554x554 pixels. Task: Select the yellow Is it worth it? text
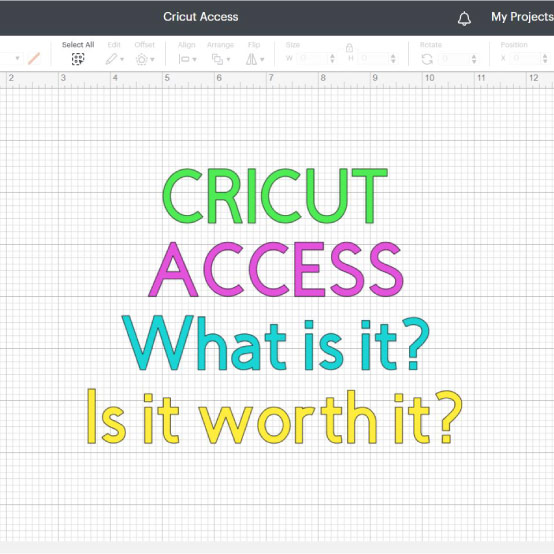[275, 417]
